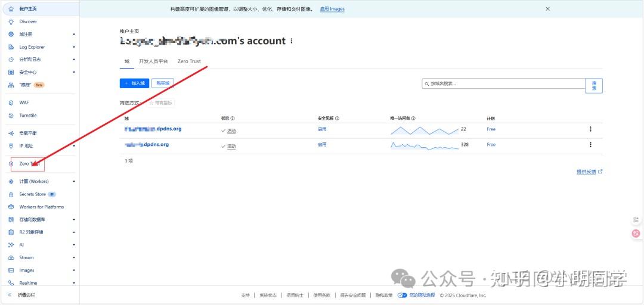Image resolution: width=644 pixels, height=305 pixels.
Task: Click the trace network icon with Beta badge
Action: pos(11,85)
